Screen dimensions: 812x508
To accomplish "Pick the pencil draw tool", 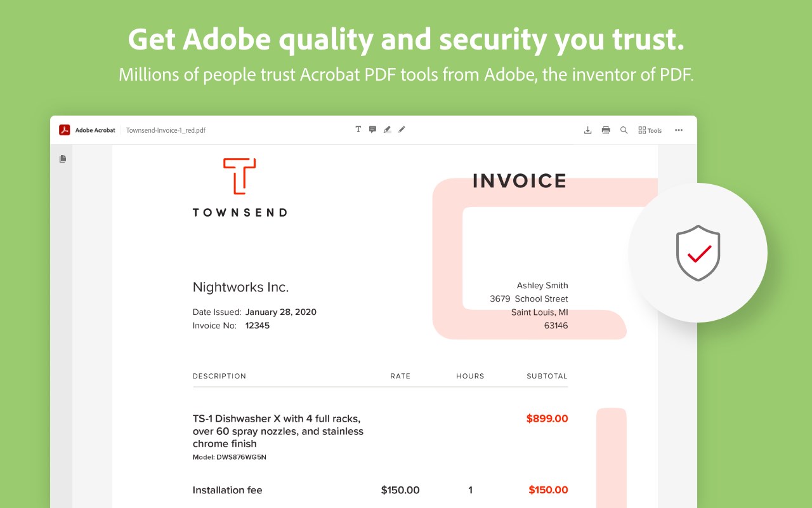I will [x=402, y=130].
